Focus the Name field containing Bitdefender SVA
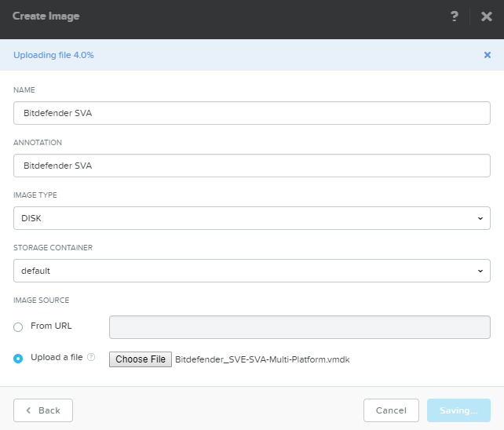This screenshot has width=504, height=430. click(251, 113)
